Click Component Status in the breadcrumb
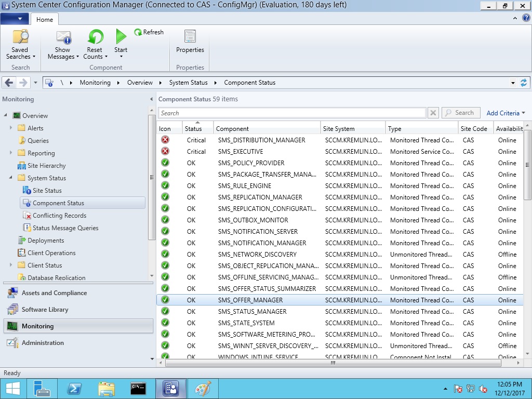The width and height of the screenshot is (532, 399). click(x=250, y=83)
